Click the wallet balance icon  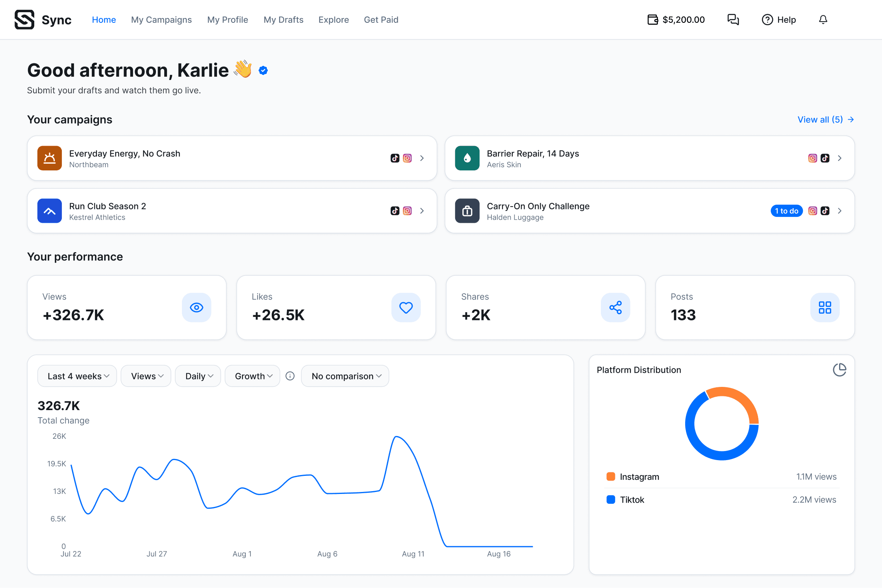coord(653,20)
